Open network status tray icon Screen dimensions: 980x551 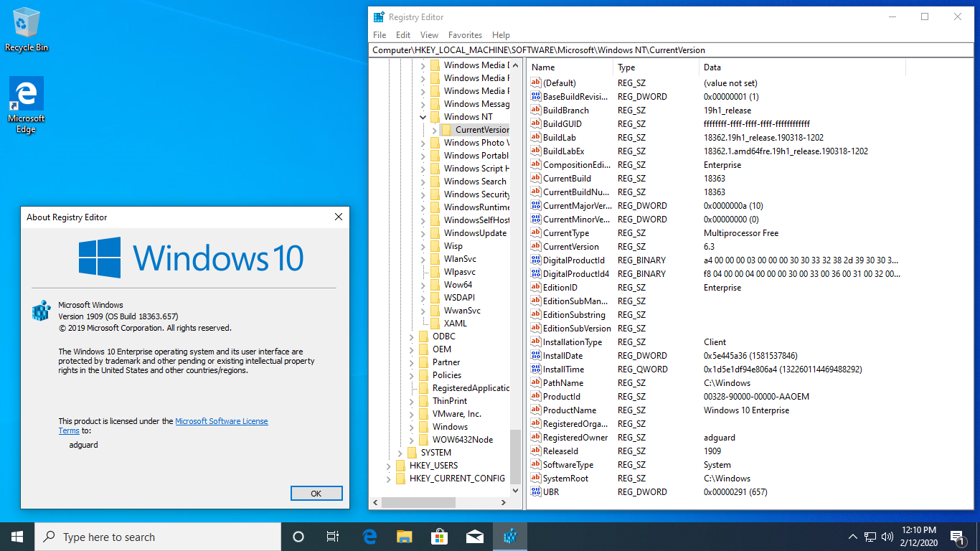(870, 537)
